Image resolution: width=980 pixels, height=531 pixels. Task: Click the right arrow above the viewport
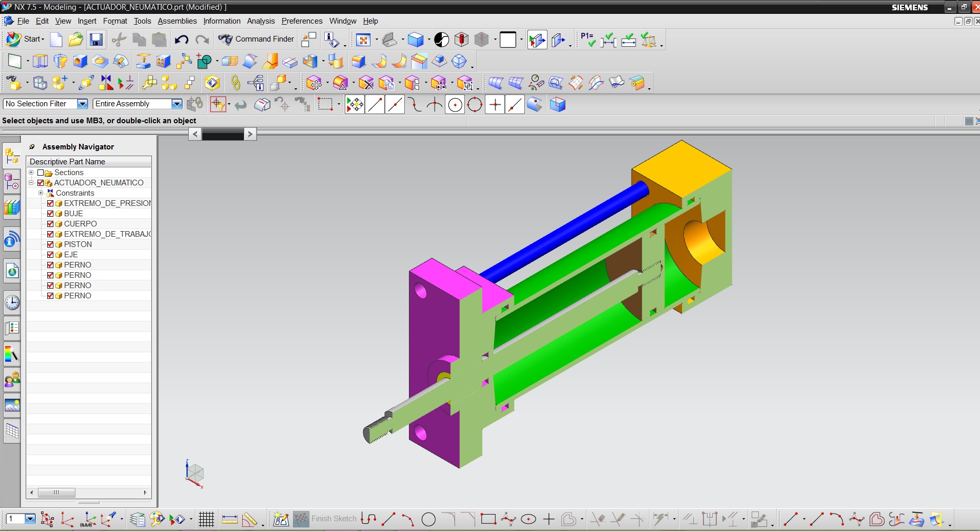[x=250, y=134]
